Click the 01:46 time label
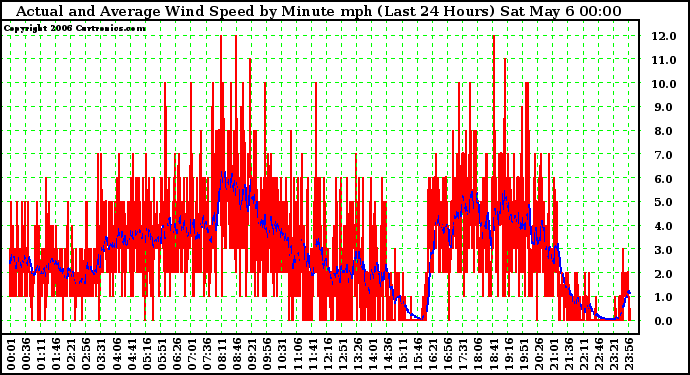Image resolution: width=690 pixels, height=375 pixels. 56,354
